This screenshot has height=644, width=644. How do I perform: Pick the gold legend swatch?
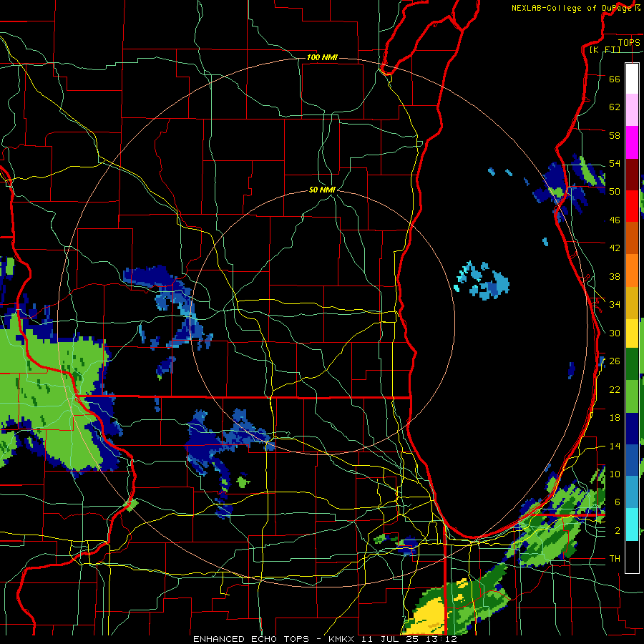coord(632,303)
